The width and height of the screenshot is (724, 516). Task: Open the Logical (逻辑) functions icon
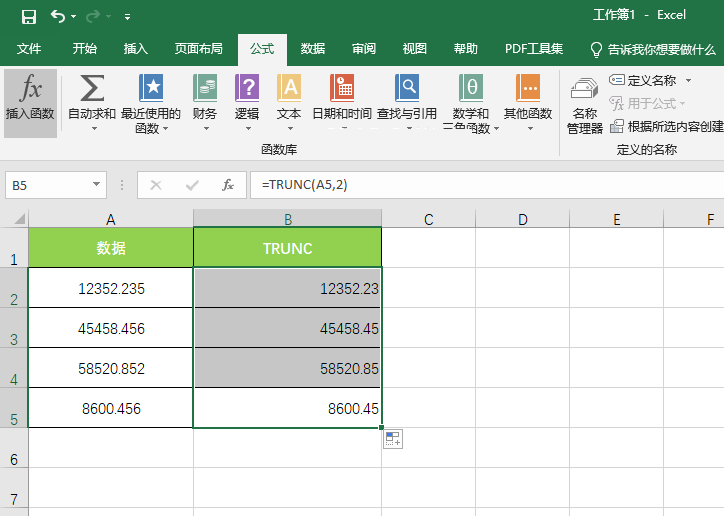coord(247,89)
